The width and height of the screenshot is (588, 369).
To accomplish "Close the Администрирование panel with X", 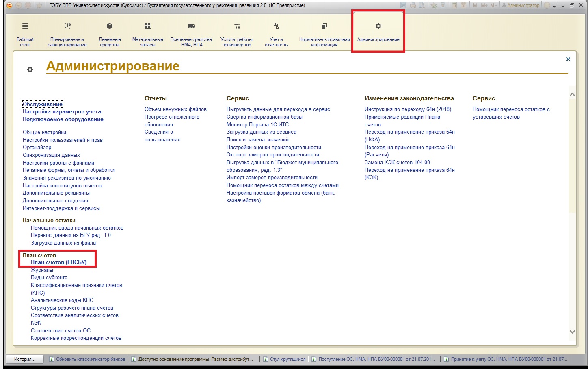I will tap(568, 59).
